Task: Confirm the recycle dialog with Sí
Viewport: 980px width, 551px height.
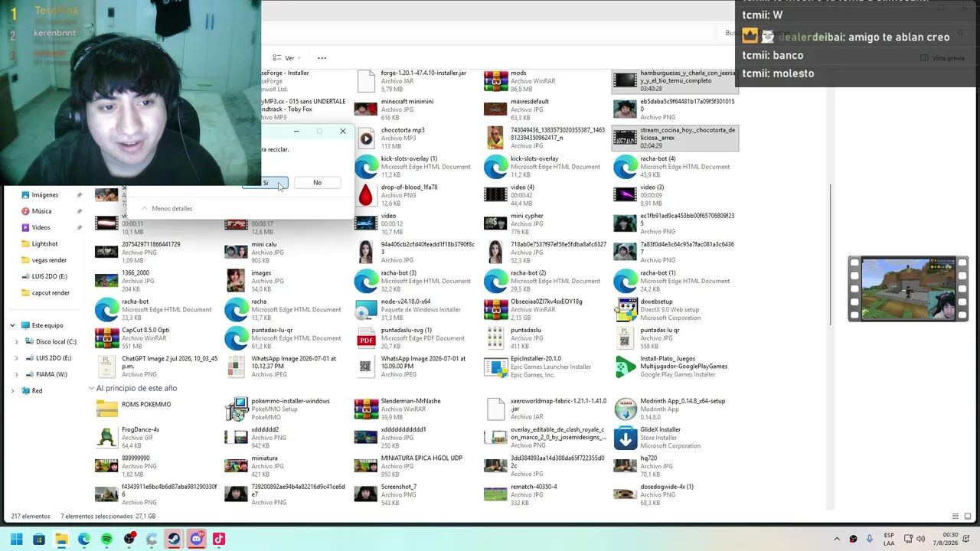Action: [x=265, y=183]
